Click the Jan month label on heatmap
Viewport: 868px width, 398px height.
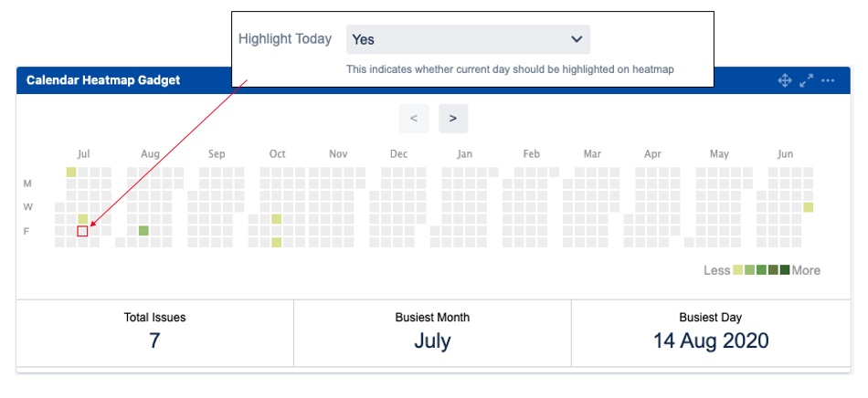point(465,154)
